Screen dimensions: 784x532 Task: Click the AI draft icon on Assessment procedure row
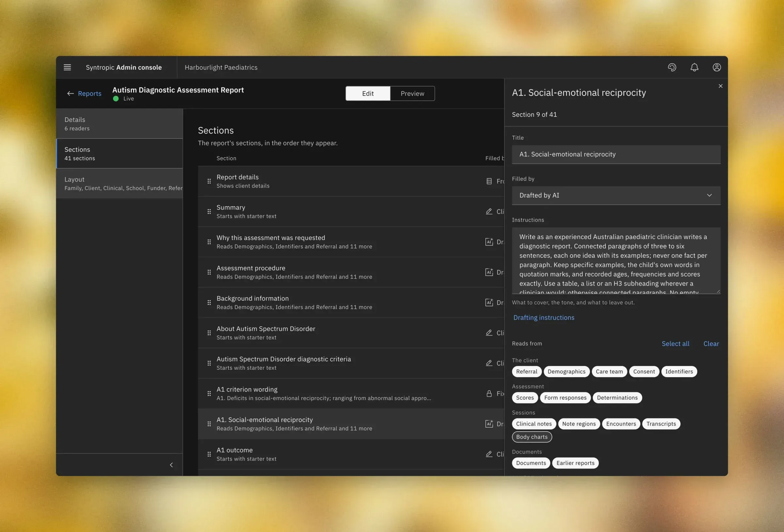tap(489, 272)
